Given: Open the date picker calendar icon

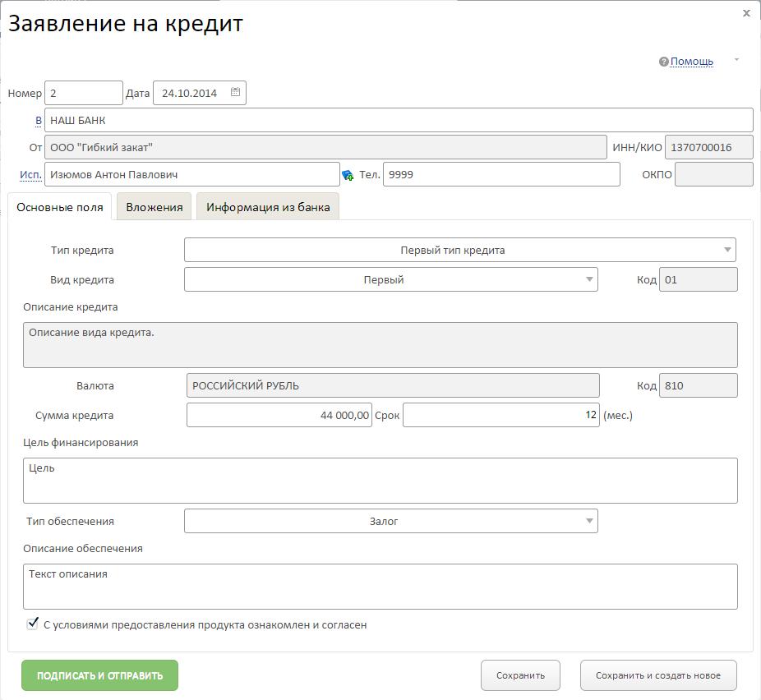Looking at the screenshot, I should coord(235,92).
